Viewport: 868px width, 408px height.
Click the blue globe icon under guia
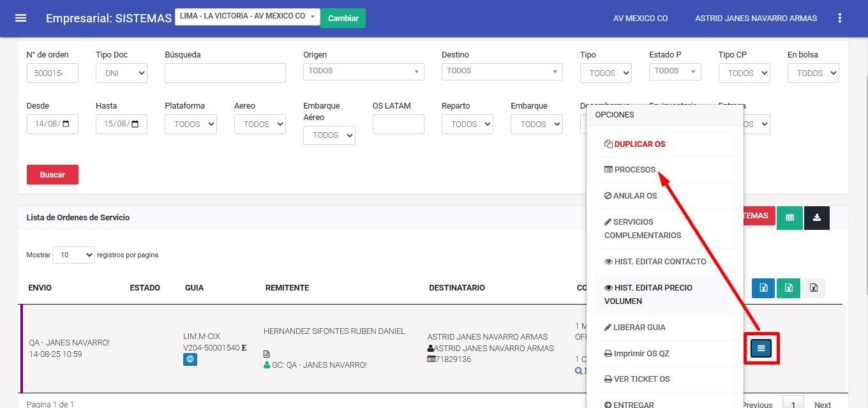pos(190,359)
